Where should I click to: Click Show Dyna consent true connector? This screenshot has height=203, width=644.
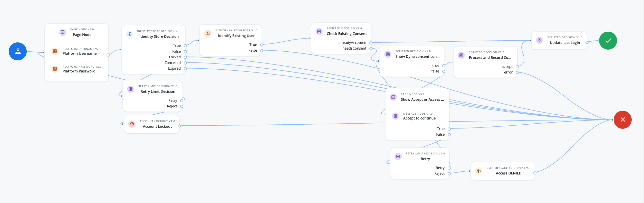[x=444, y=66]
